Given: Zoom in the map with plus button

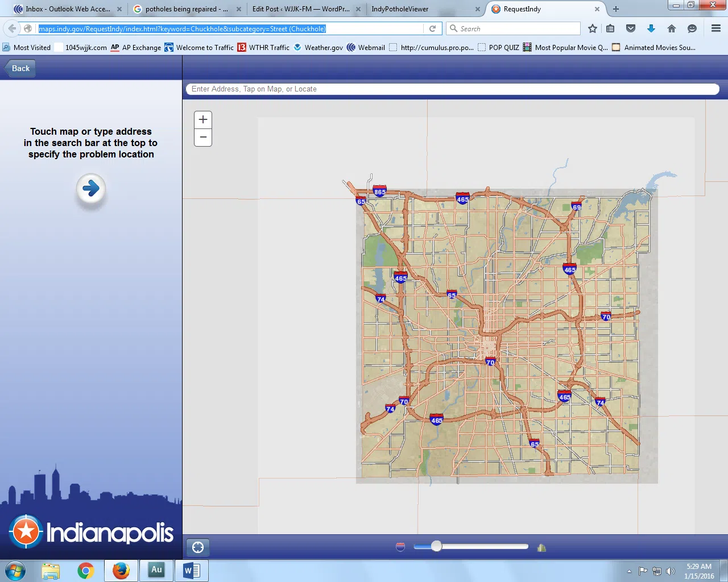Looking at the screenshot, I should [x=203, y=120].
